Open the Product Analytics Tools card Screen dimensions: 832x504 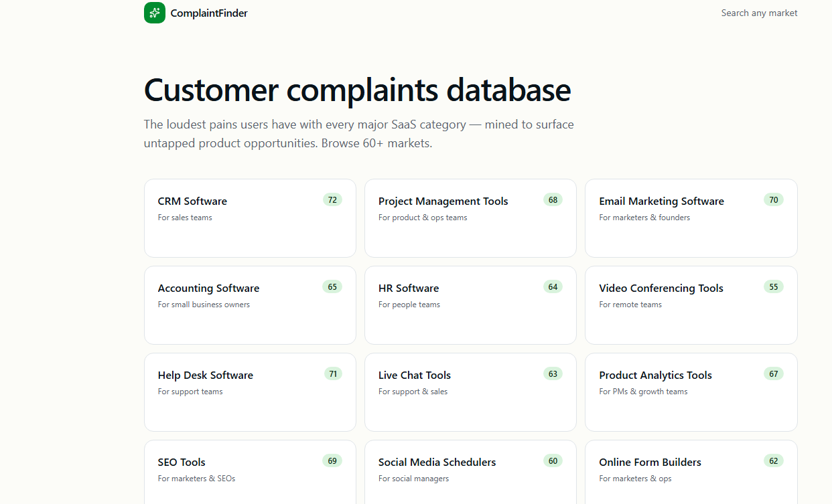(691, 392)
